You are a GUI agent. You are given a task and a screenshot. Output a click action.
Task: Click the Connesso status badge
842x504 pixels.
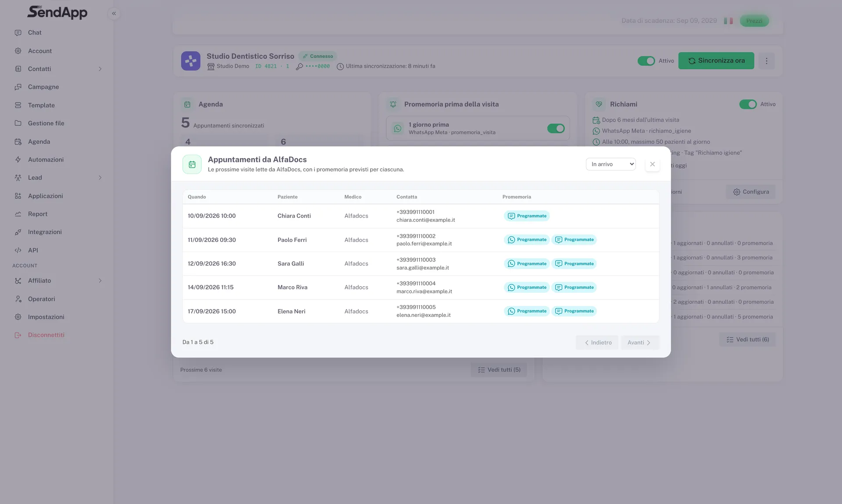(x=318, y=56)
